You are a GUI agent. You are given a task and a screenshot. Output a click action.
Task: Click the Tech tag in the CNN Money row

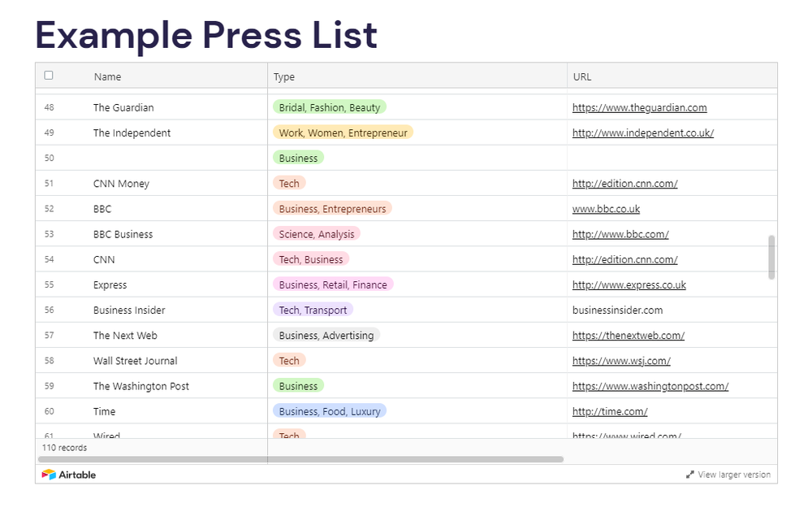289,184
